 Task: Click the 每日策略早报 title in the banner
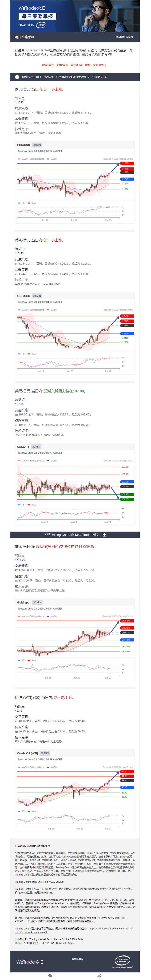pos(37,16)
